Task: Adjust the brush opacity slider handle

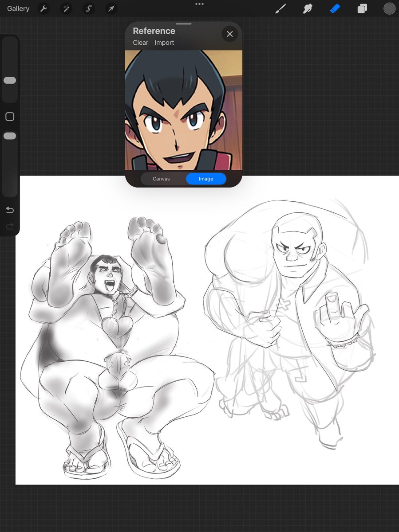Action: tap(10, 136)
